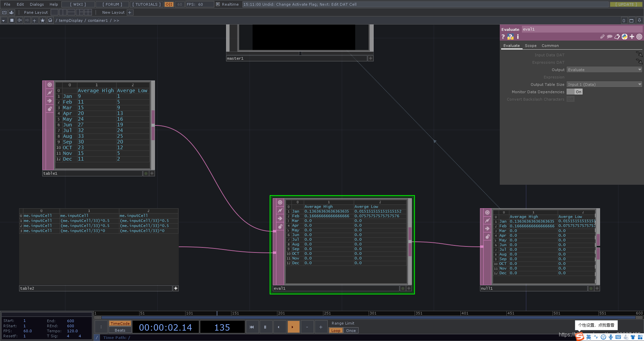Click Expressions DAT arrow selector

639,62
